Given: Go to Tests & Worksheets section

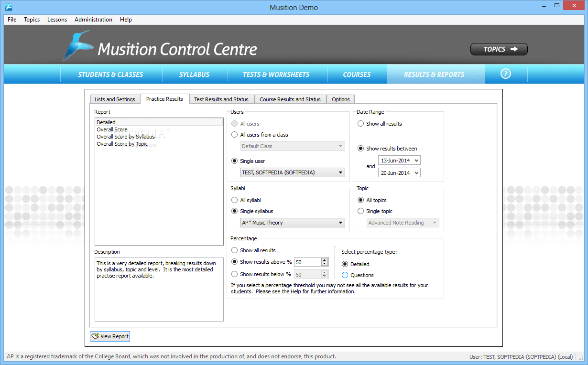Looking at the screenshot, I should coord(276,75).
